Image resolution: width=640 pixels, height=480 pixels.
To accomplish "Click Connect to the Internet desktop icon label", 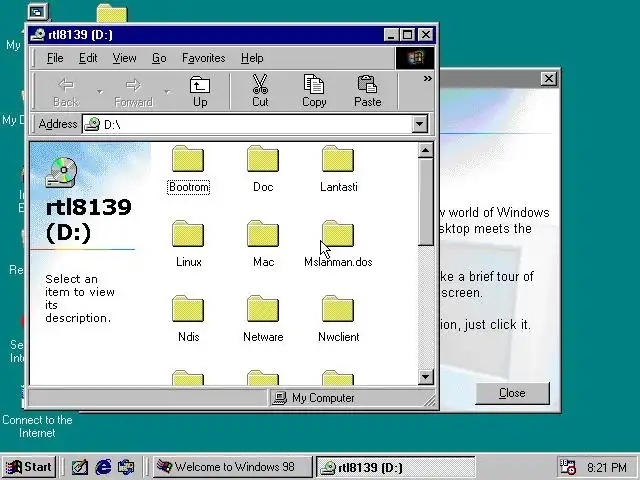I will click(37, 426).
